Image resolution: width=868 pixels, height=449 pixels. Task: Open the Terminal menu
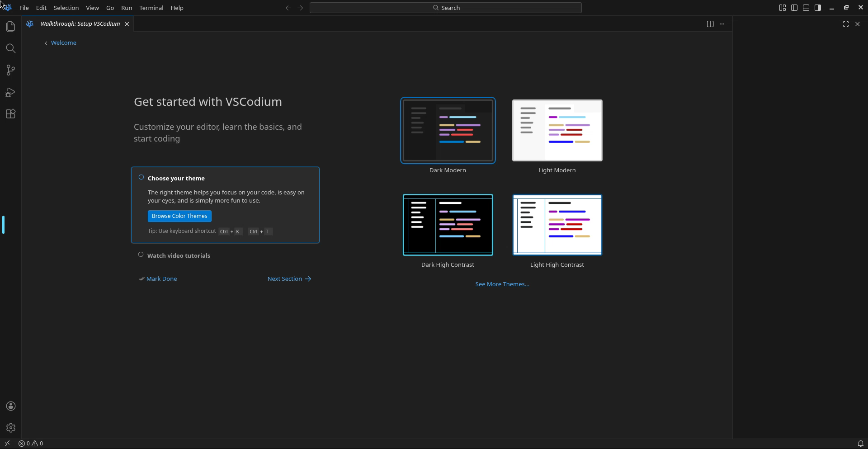151,8
